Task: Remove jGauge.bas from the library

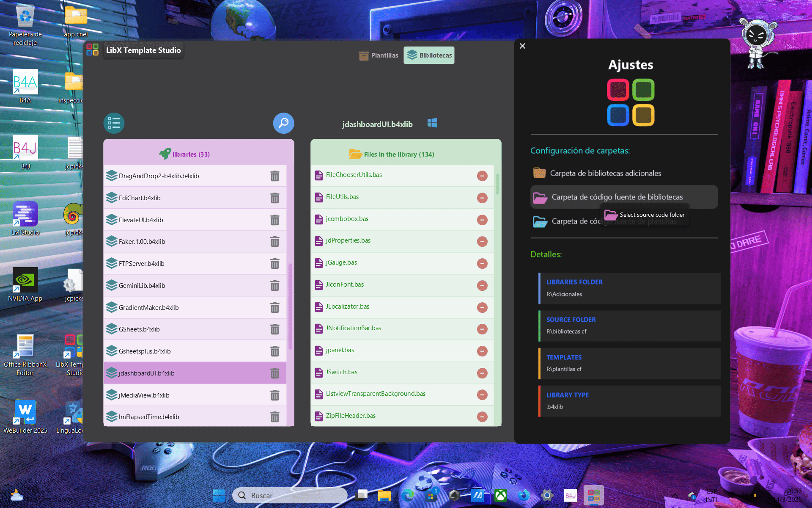Action: click(x=482, y=263)
